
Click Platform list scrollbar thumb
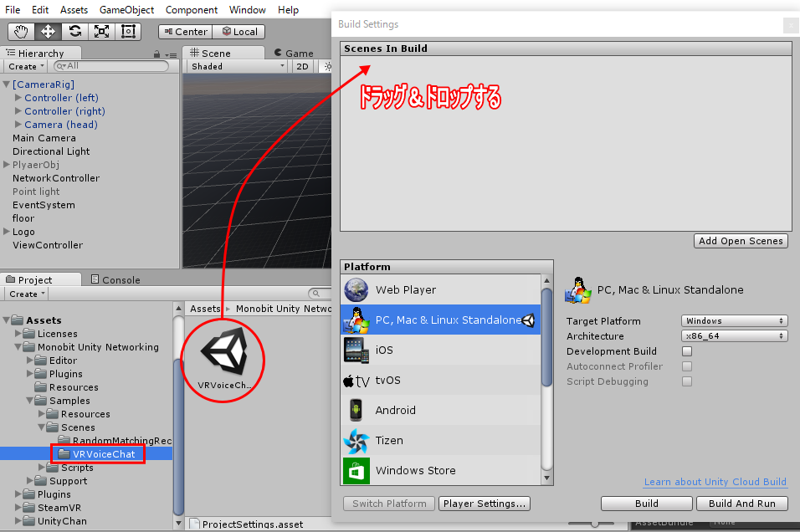coord(546,336)
